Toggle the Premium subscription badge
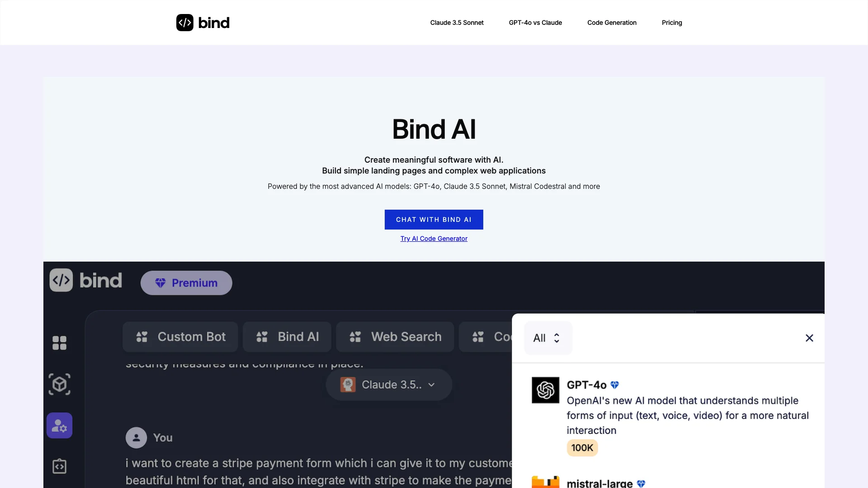 (187, 282)
